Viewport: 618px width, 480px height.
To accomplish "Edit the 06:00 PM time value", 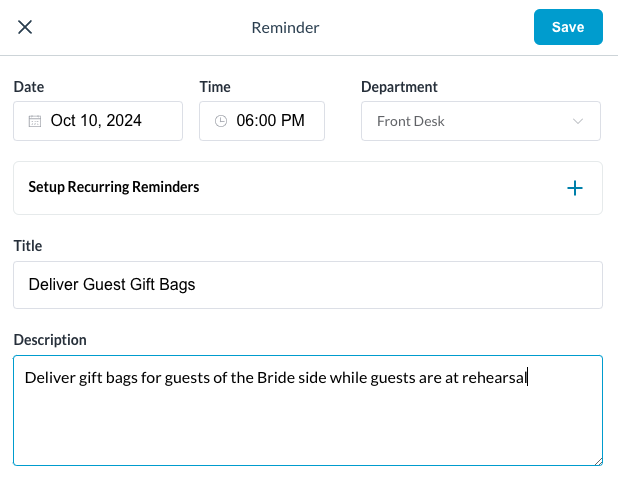I will (270, 121).
